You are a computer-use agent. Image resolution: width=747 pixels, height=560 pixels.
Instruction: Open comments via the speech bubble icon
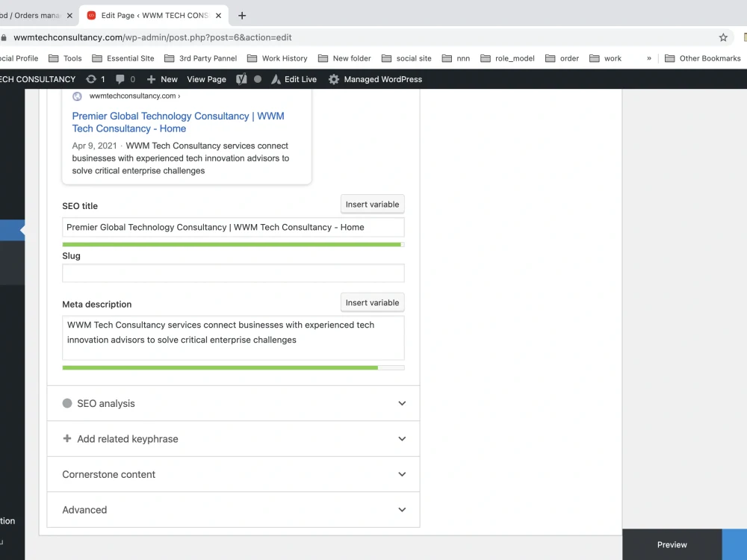(x=120, y=80)
